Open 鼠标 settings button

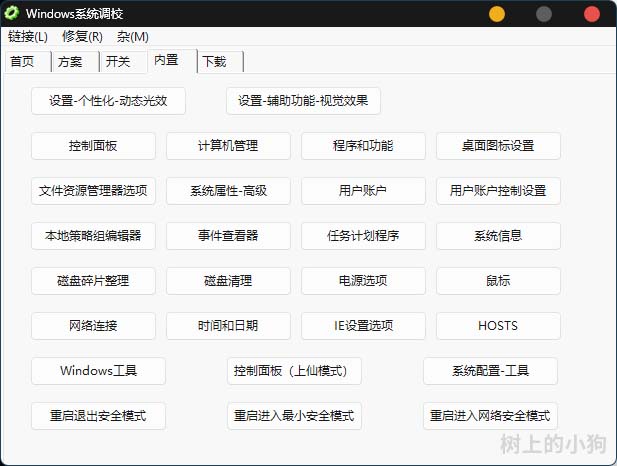pos(498,281)
